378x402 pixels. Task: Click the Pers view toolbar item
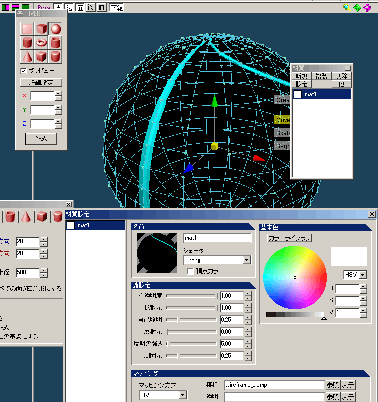click(44, 7)
